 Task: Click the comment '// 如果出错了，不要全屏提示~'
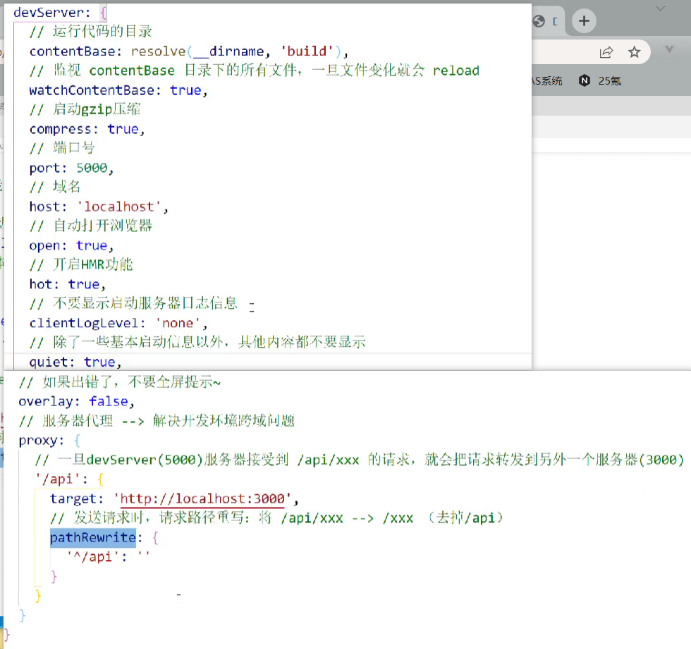coord(119,382)
